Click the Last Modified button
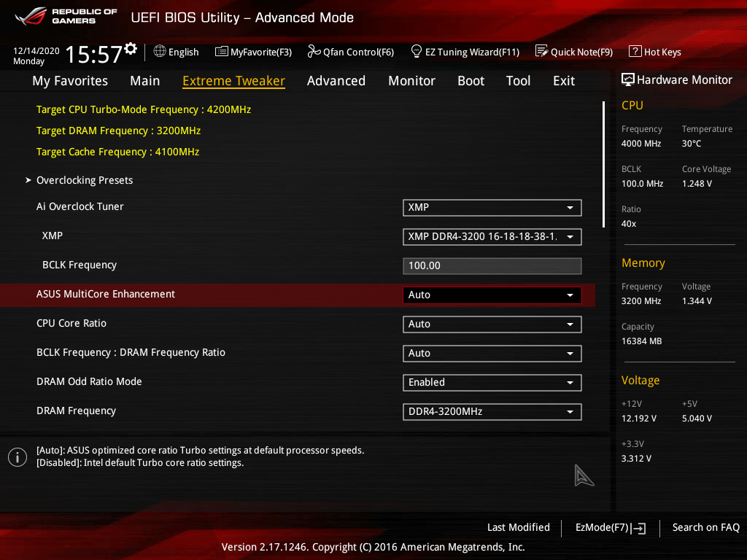 pos(519,527)
